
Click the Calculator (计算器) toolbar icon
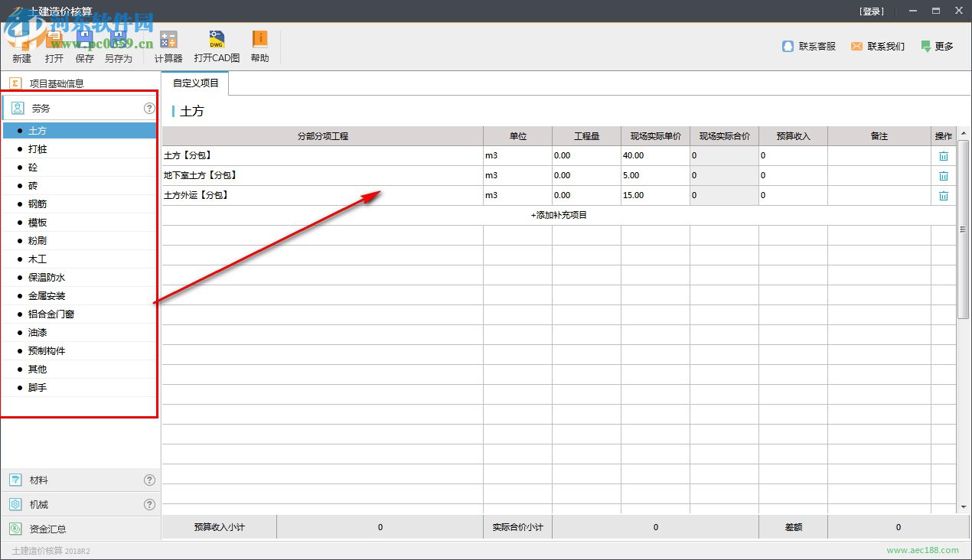click(x=168, y=40)
